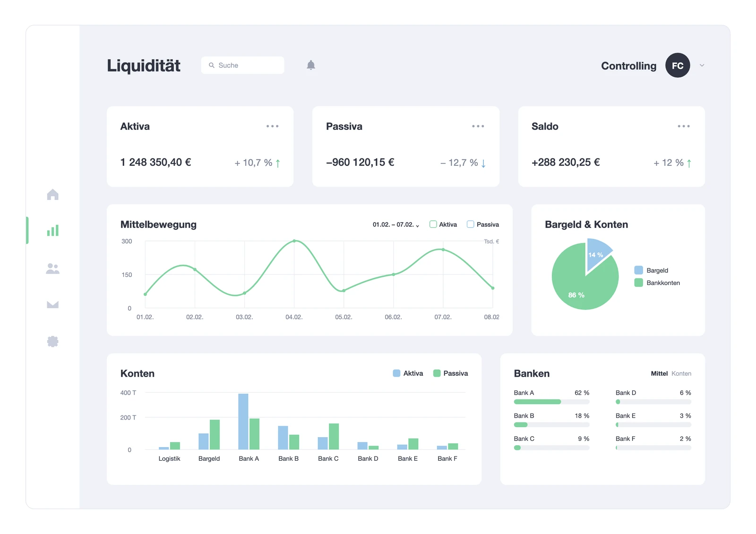756x534 pixels.
Task: Click the Passiva amount –960 120,15 €
Action: 360,163
